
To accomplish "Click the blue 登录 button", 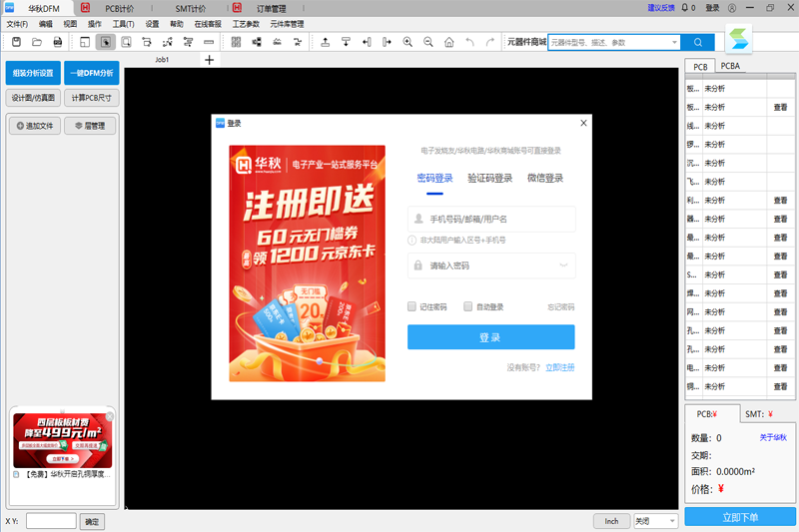I will [491, 337].
